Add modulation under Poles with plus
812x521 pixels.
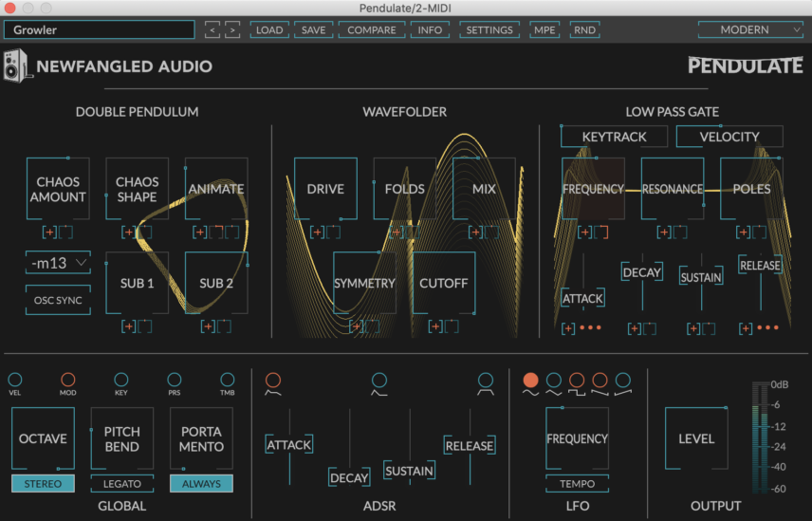coord(743,232)
